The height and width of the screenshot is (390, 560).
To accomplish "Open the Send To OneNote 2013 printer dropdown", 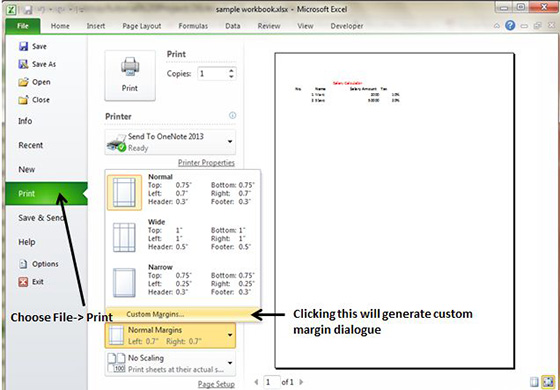I will click(x=170, y=142).
